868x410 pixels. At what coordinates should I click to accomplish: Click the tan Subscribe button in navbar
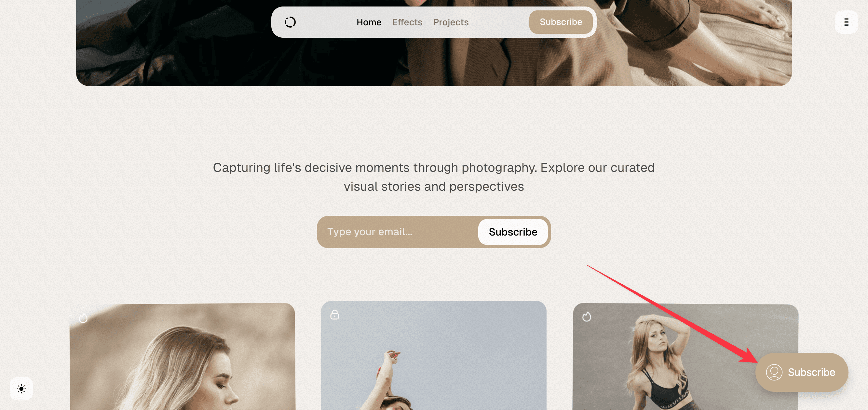tap(561, 22)
